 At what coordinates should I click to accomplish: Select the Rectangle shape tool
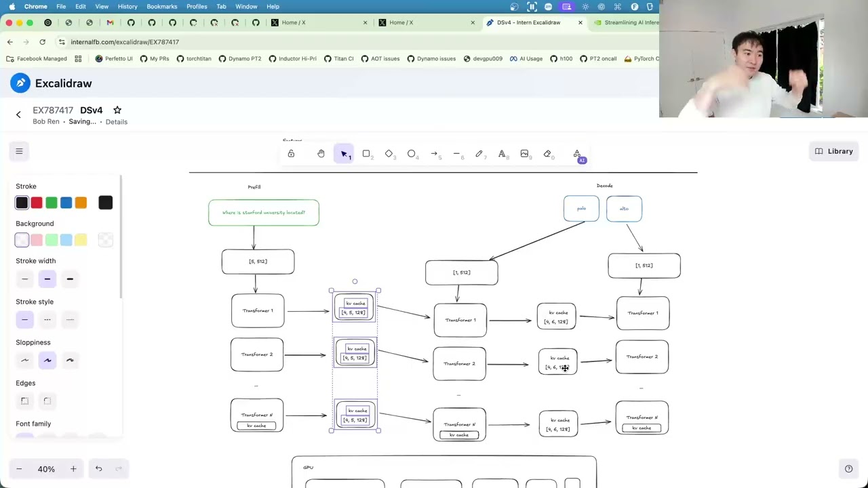[366, 154]
